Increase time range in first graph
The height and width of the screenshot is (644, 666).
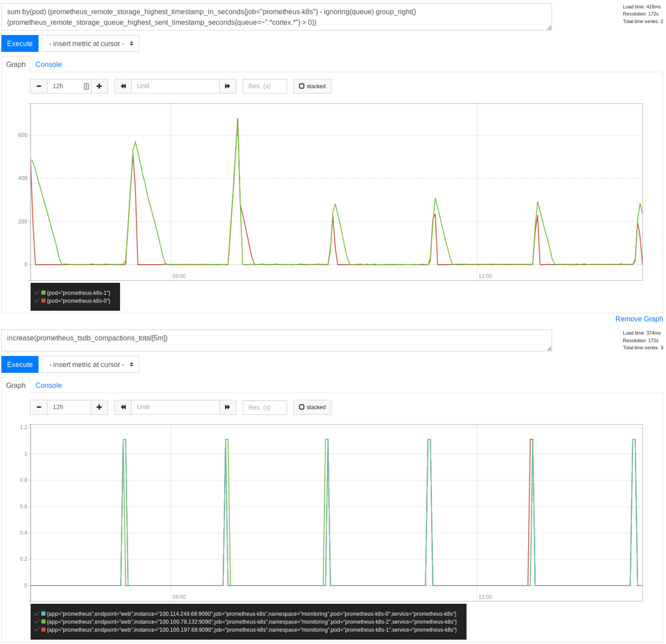(x=99, y=86)
